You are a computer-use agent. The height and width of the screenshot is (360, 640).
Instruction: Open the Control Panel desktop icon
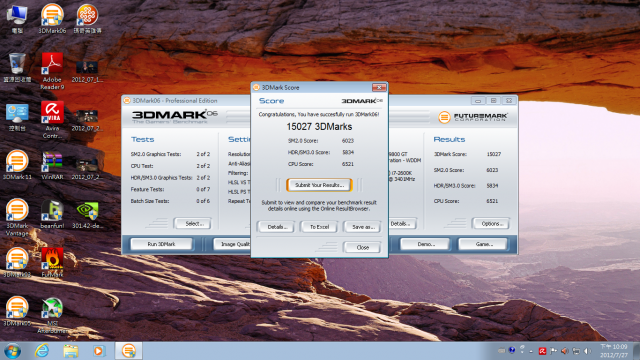pos(17,117)
